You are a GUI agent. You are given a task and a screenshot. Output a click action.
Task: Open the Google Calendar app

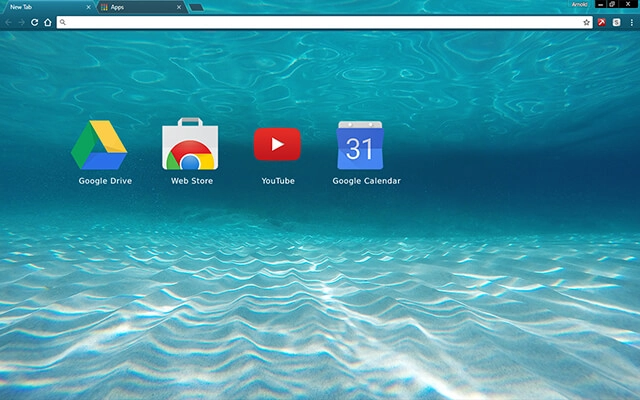(x=360, y=145)
